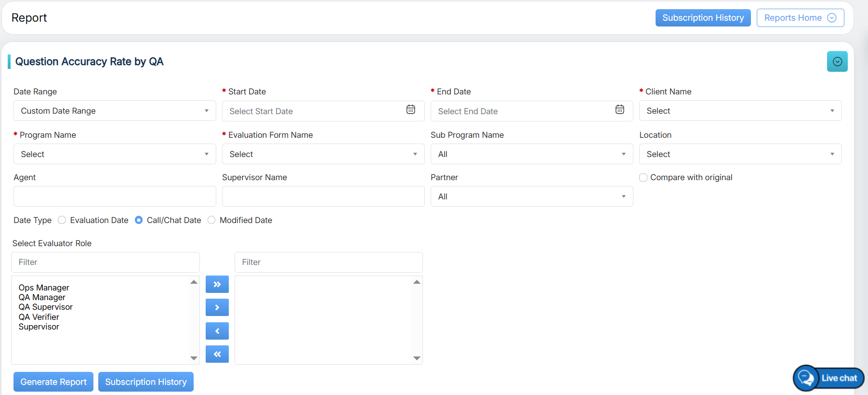Move all roles right with double-arrow button
Image resolution: width=868 pixels, height=395 pixels.
(217, 284)
